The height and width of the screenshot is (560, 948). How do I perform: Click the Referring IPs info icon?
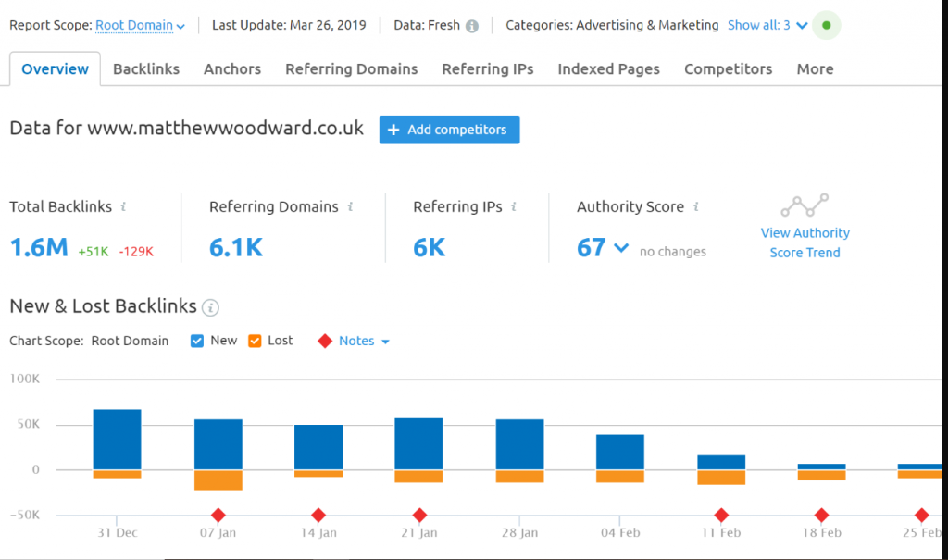coord(514,207)
